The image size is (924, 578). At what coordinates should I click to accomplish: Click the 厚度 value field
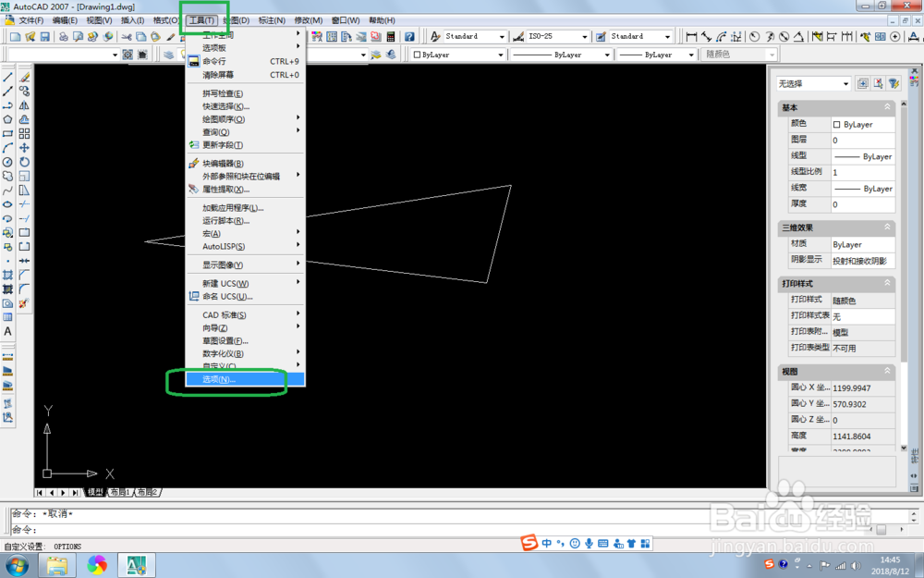(863, 204)
